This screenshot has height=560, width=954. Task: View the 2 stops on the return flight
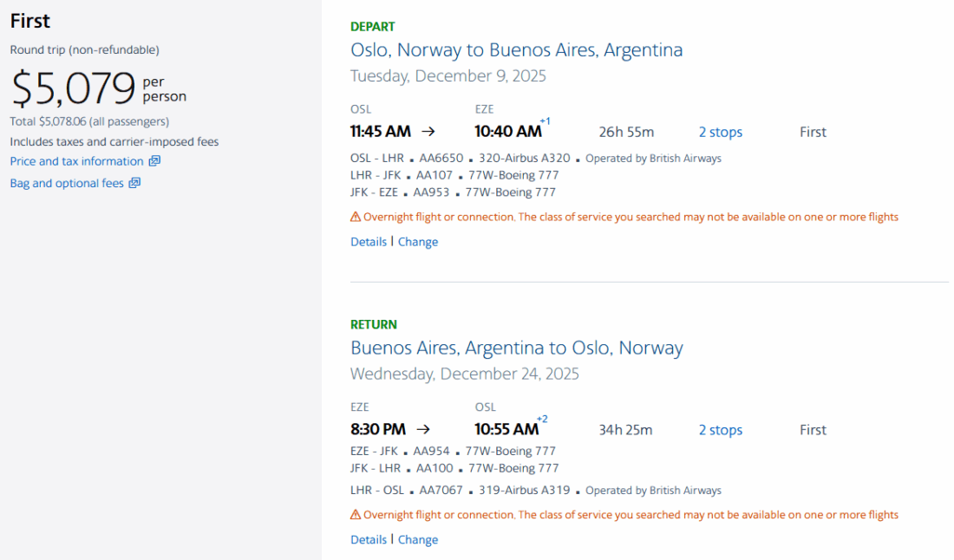(721, 430)
